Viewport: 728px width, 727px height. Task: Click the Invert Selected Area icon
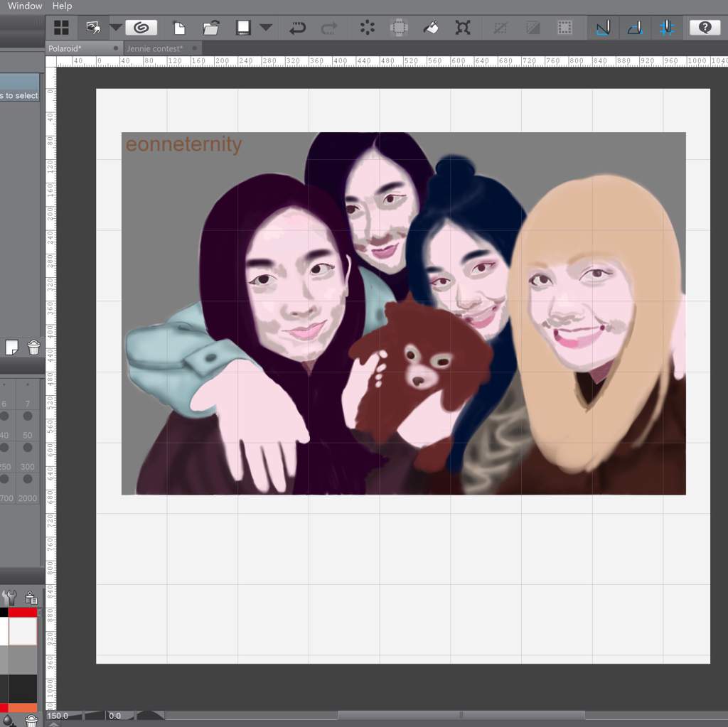point(532,28)
